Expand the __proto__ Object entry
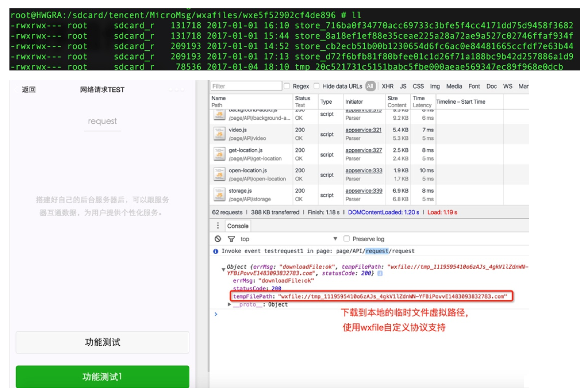 [229, 304]
